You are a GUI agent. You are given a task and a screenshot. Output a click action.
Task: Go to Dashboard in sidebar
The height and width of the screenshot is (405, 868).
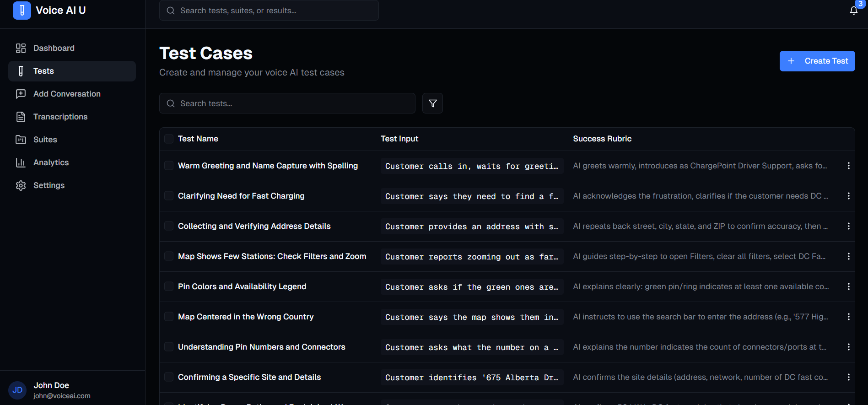pos(72,48)
